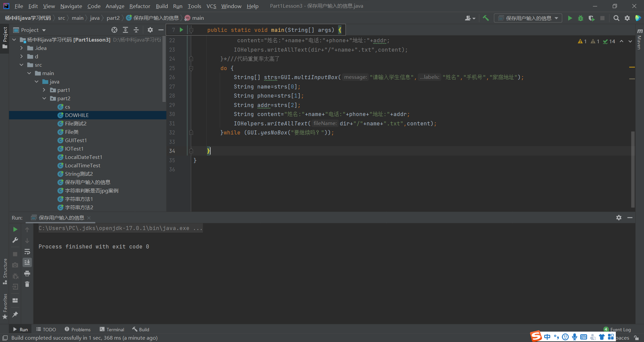
Task: Expand the d folder
Action: click(21, 56)
